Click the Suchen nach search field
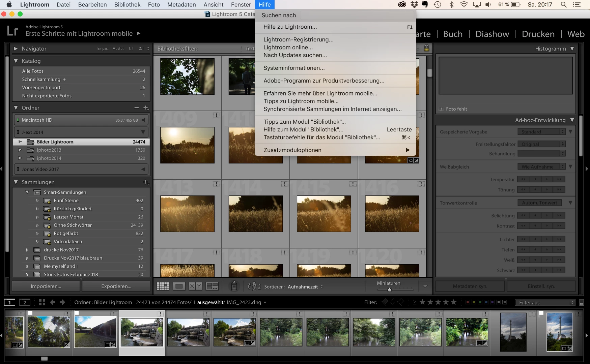The image size is (590, 364). (357, 15)
